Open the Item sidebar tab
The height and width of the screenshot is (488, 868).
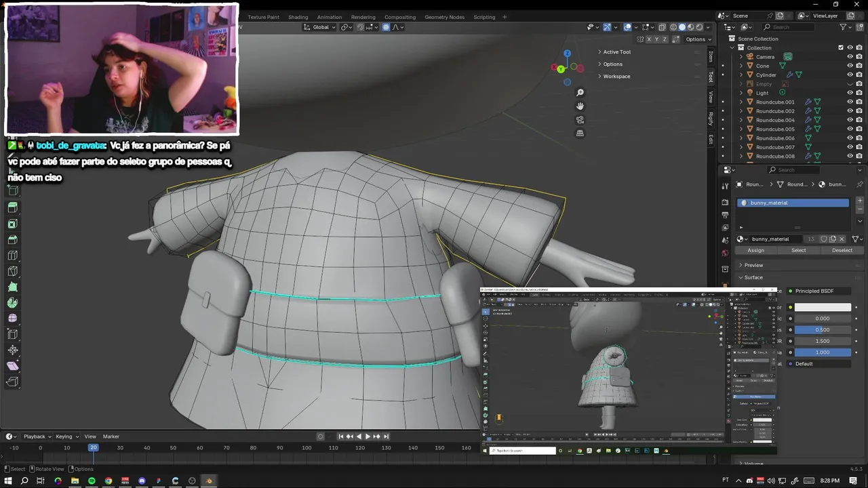(711, 57)
